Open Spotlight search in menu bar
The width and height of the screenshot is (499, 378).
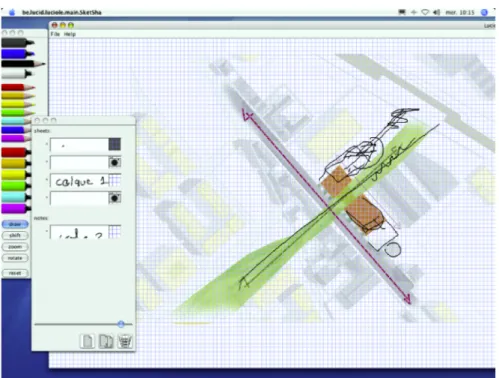pyautogui.click(x=484, y=12)
